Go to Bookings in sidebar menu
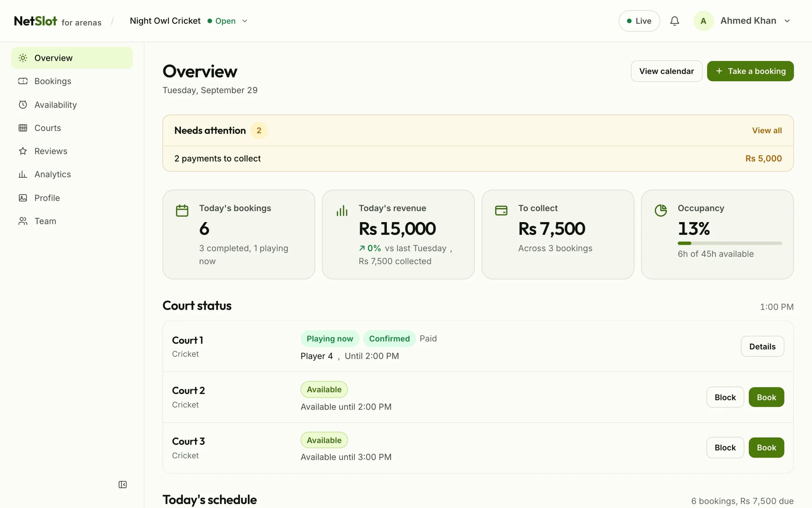The height and width of the screenshot is (508, 812). pyautogui.click(x=72, y=81)
